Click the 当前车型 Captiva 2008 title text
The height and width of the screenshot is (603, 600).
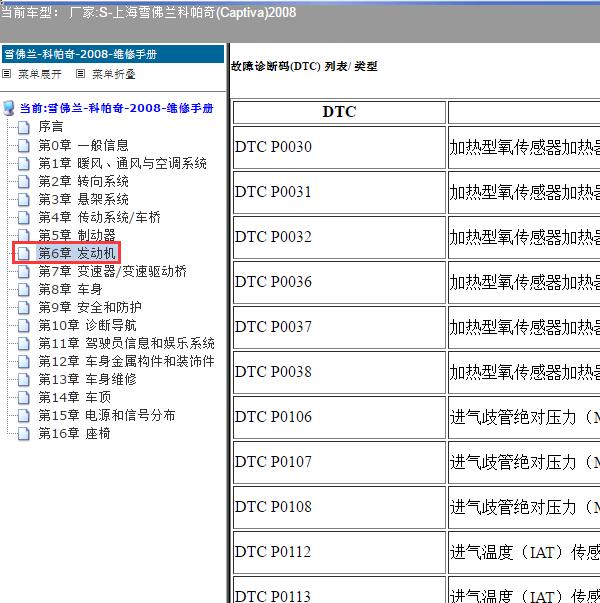[x=148, y=12]
